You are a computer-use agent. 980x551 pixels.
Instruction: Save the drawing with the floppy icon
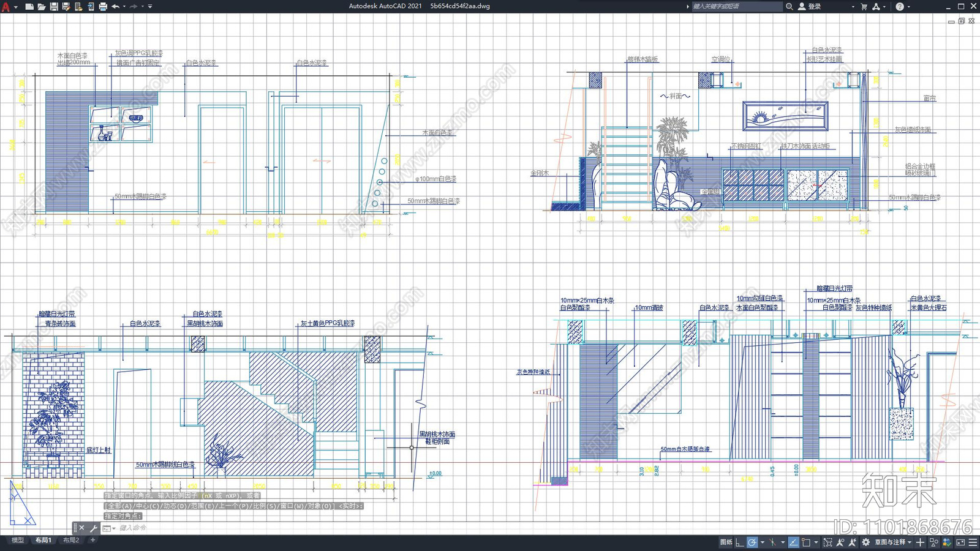point(53,7)
